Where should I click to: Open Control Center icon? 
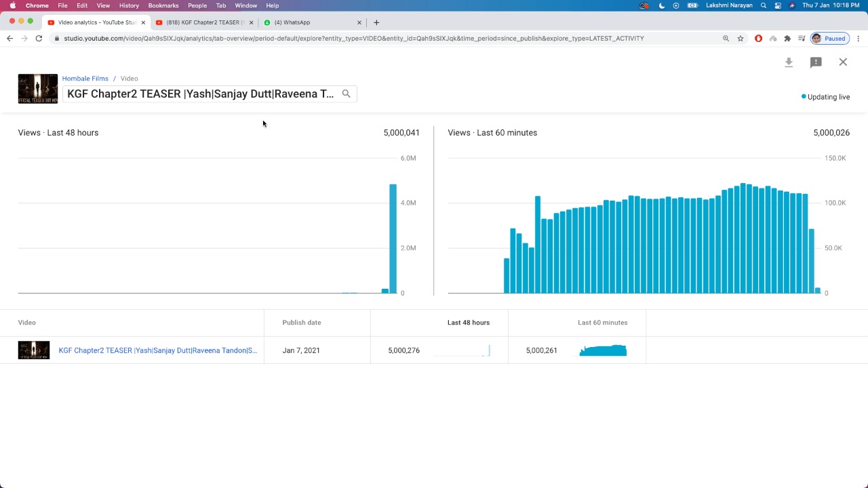click(x=778, y=5)
